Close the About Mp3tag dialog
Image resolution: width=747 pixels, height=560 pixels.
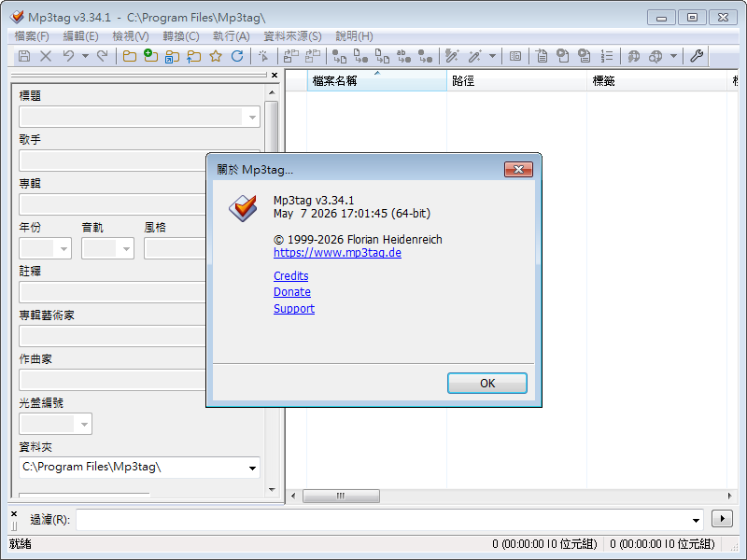[518, 169]
